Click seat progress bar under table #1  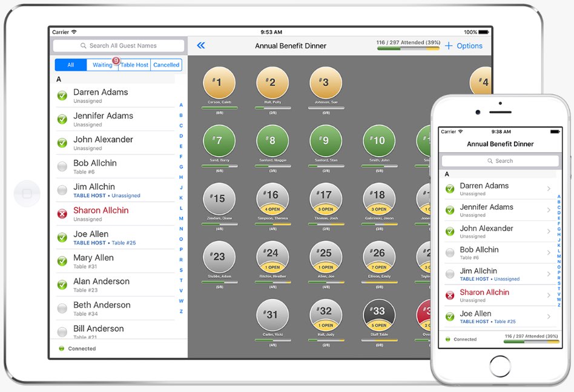(x=219, y=108)
